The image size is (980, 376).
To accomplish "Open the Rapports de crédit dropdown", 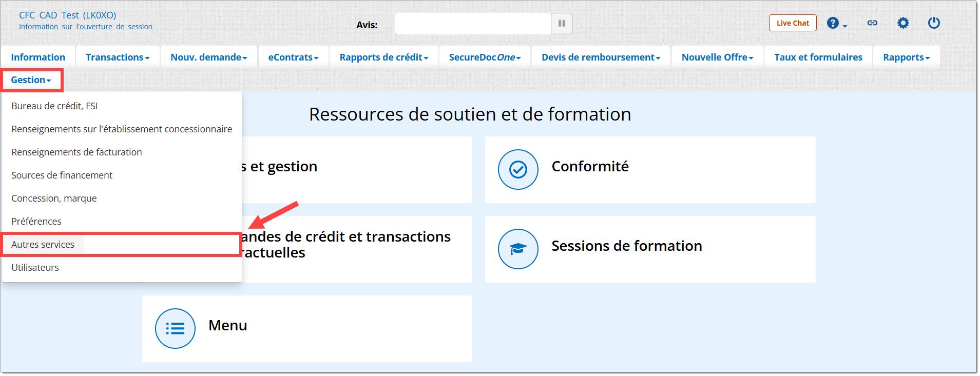I will 383,57.
